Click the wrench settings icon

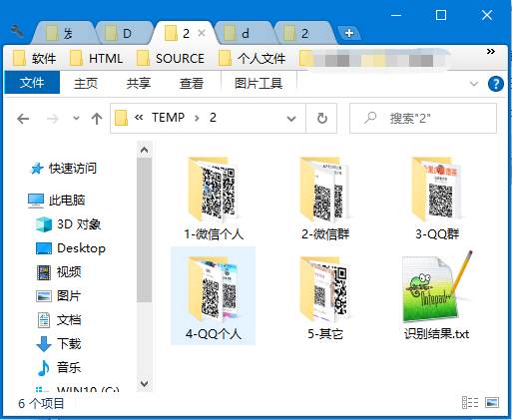coord(17,32)
